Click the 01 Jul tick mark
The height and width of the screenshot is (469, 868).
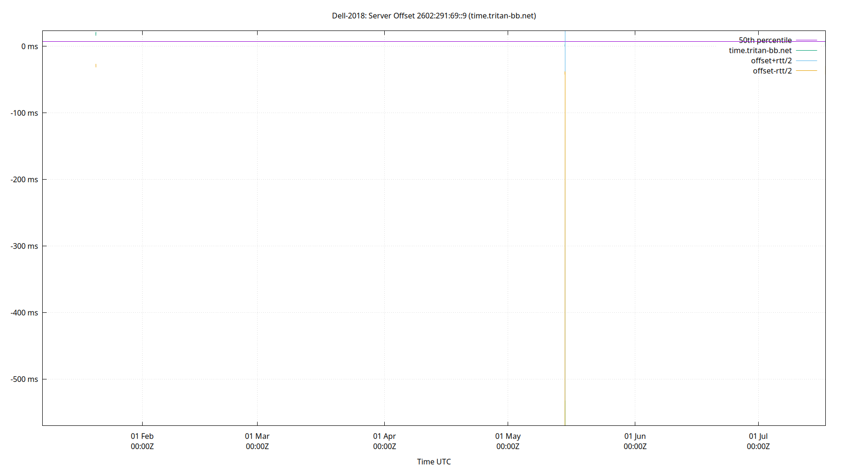[x=759, y=436]
